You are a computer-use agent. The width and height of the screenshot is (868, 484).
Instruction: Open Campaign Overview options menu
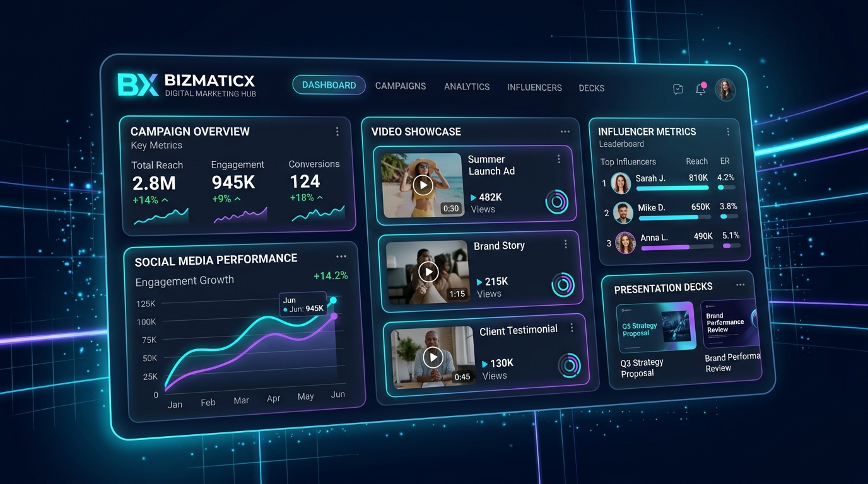337,131
